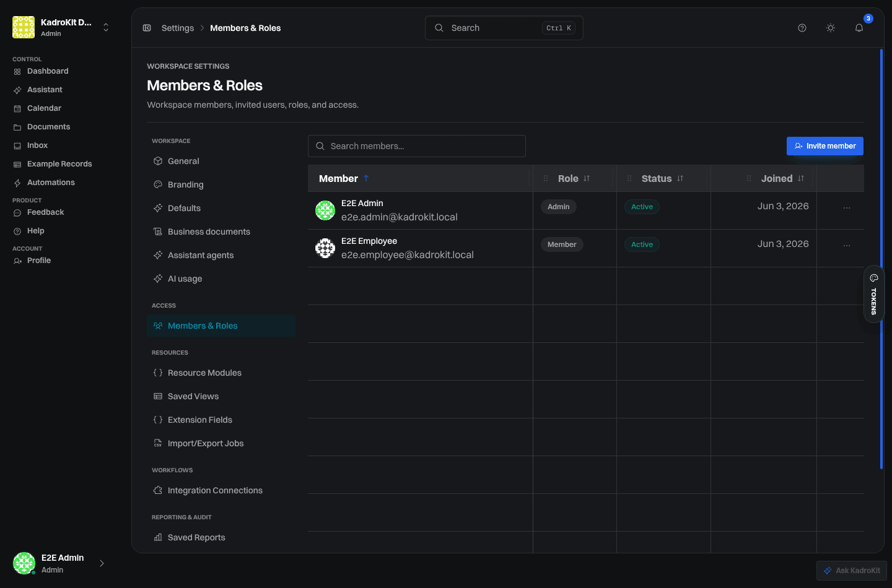Click the Saved Views table icon
The width and height of the screenshot is (892, 588).
pos(158,396)
